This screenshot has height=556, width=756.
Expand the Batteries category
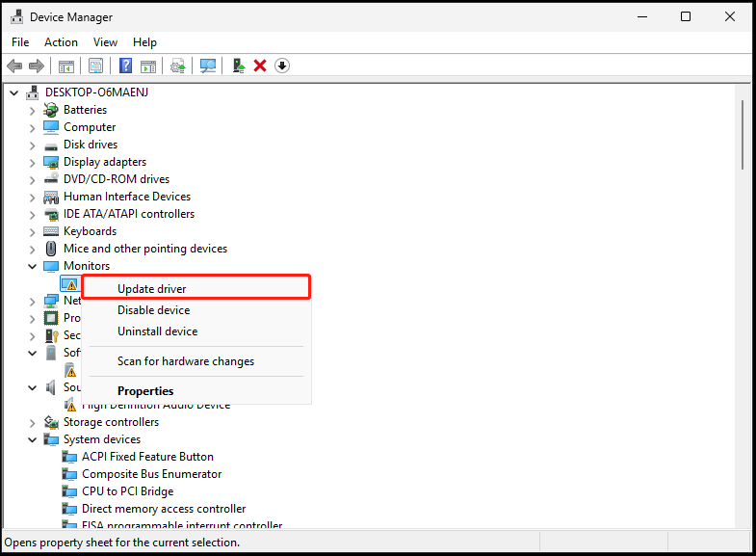click(33, 111)
